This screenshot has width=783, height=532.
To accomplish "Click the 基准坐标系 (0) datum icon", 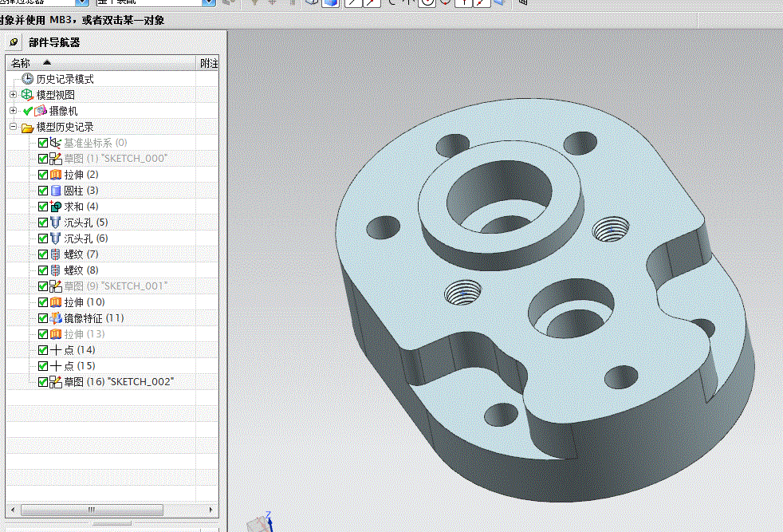I will click(x=56, y=143).
